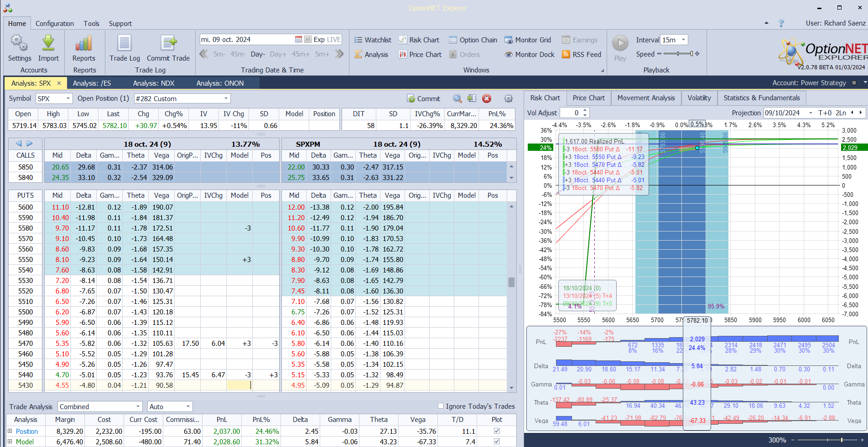Toggle the LIVE mode button
Image resolution: width=868 pixels, height=447 pixels.
point(333,40)
